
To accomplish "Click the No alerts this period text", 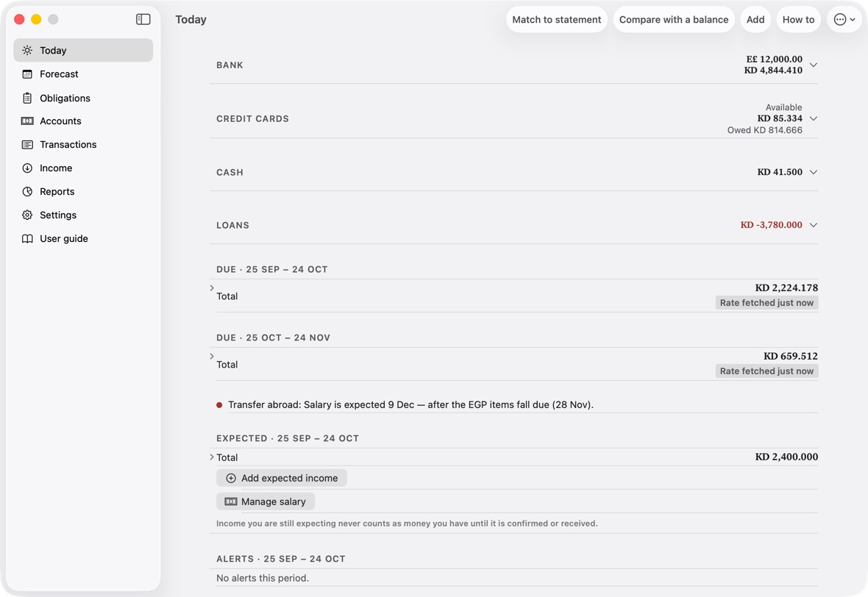I will point(263,578).
